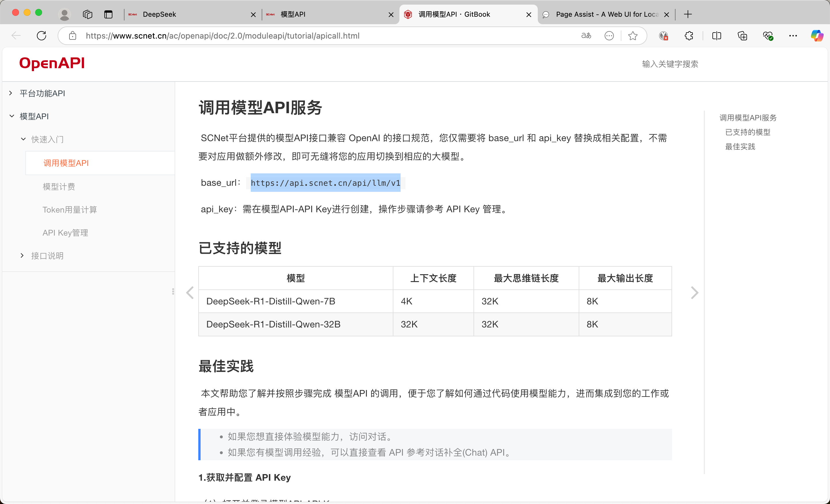The height and width of the screenshot is (504, 830).
Task: Click the OpenAPI logo
Action: (52, 63)
